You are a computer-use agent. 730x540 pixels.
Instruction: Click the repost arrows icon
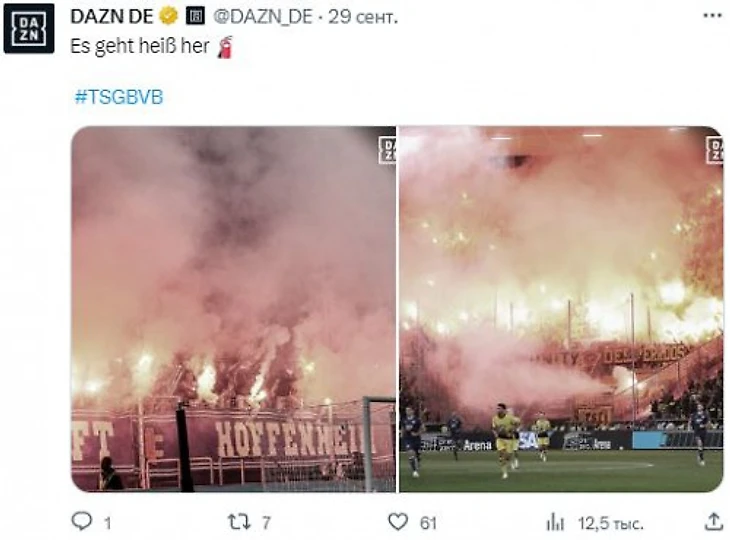[x=238, y=522]
